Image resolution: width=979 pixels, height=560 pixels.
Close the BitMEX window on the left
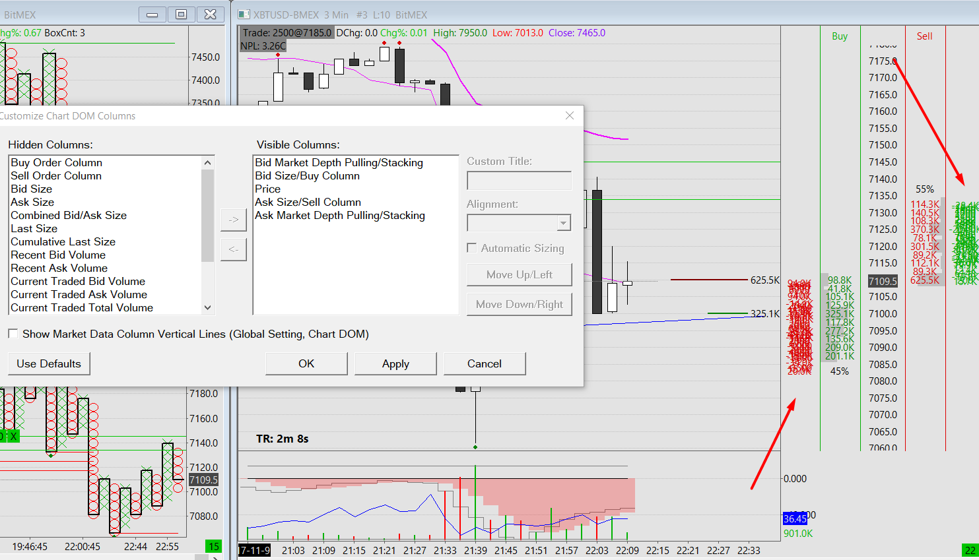tap(211, 14)
